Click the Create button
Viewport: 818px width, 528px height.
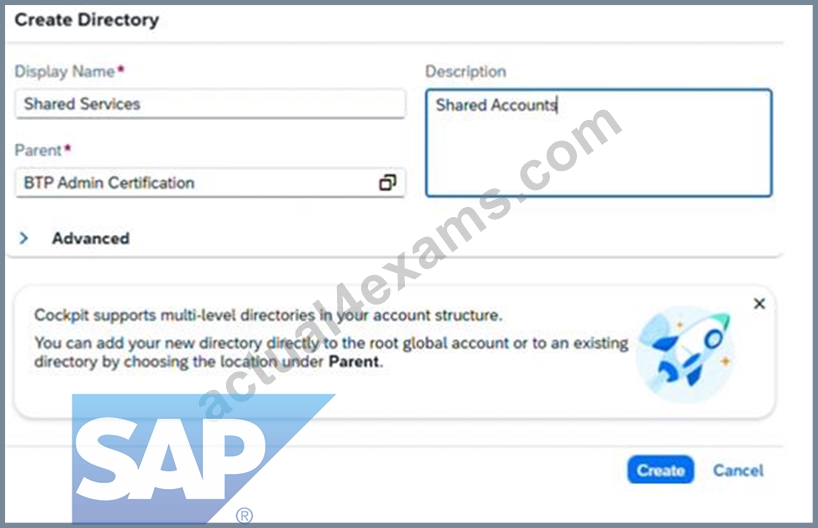click(660, 470)
